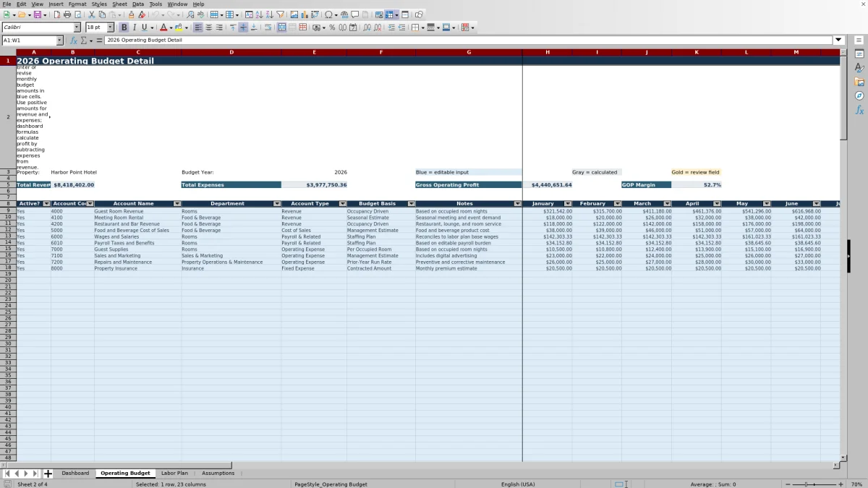Open the Name Box dropdown arrow
The image size is (868, 488).
coord(60,40)
